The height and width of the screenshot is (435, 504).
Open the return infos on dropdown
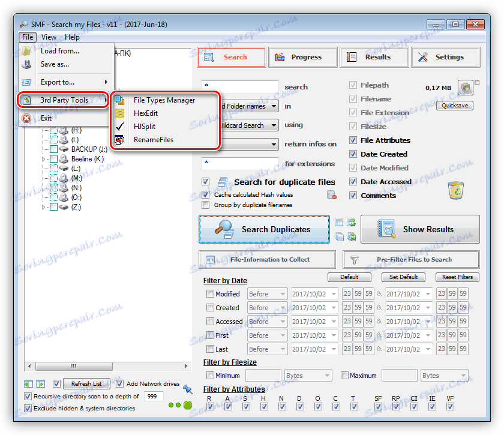pos(274,145)
